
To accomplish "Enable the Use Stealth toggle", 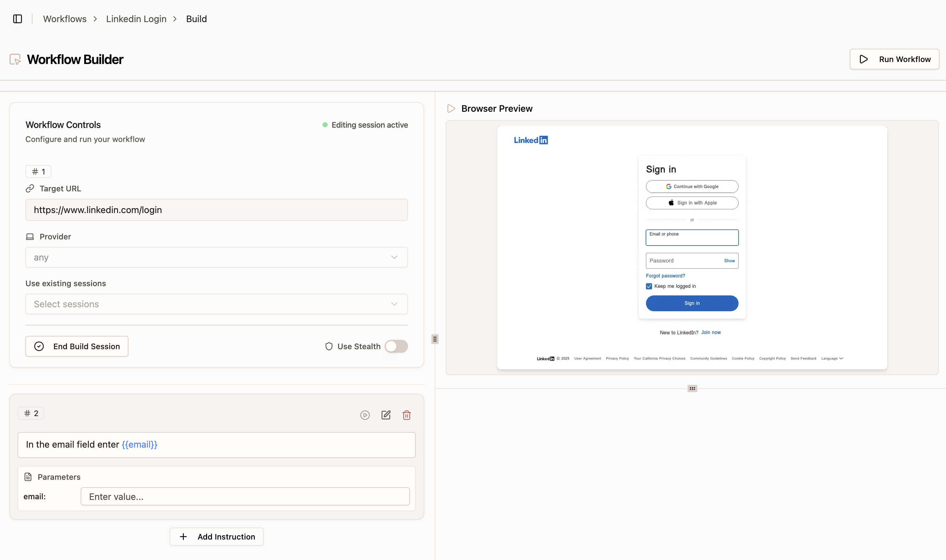I will click(396, 346).
